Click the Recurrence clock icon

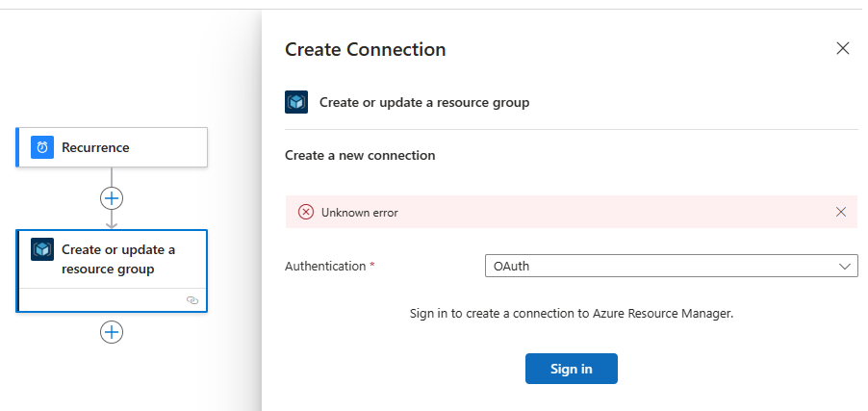42,147
